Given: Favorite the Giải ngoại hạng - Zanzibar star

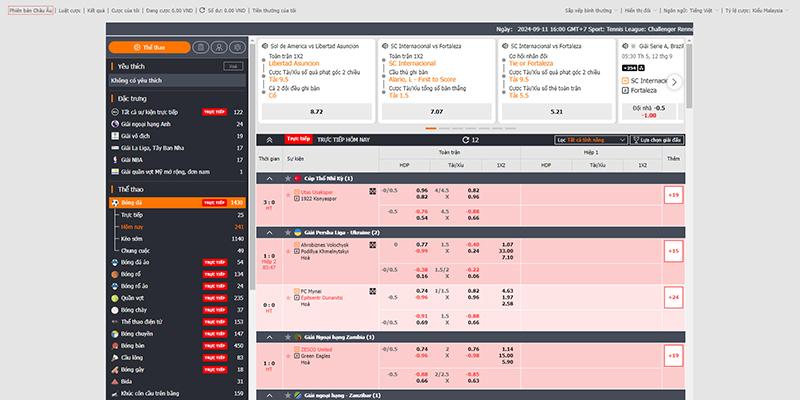Looking at the screenshot, I should (x=288, y=395).
